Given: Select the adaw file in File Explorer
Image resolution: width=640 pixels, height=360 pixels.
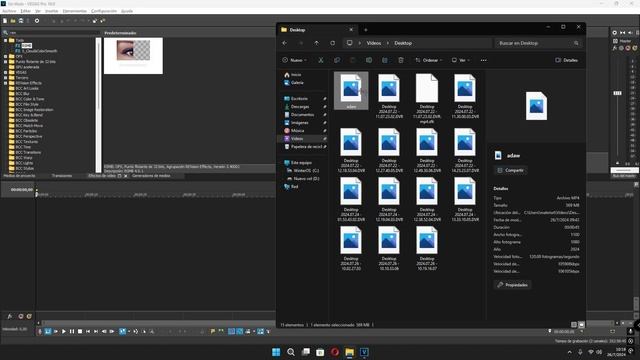Looking at the screenshot, I should click(351, 91).
